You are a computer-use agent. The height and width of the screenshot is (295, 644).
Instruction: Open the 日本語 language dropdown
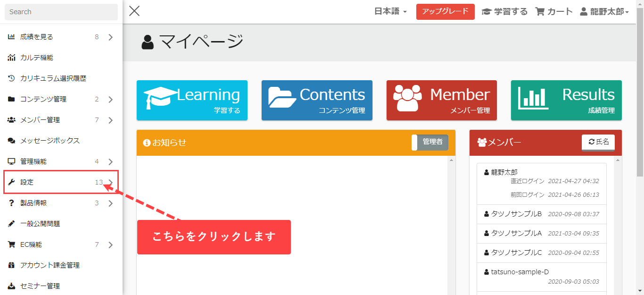coord(390,12)
